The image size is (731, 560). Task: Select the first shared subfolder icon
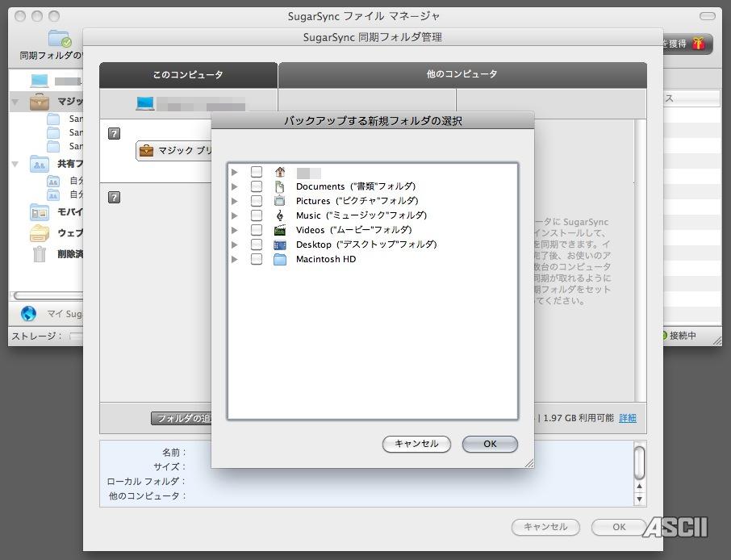[53, 181]
